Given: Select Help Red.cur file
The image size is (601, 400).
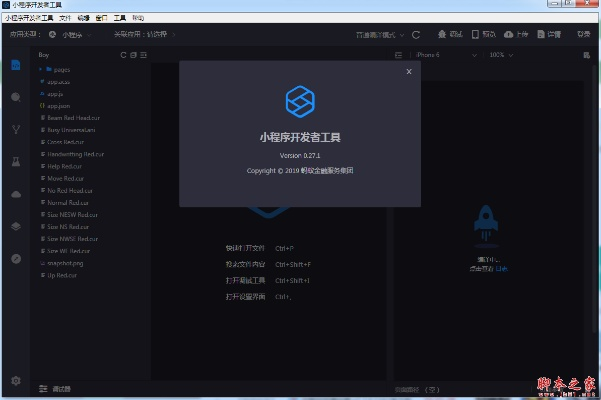Looking at the screenshot, I should point(64,166).
